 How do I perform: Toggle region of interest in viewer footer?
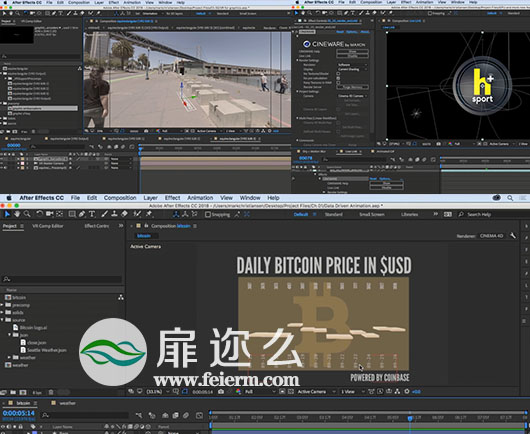(282, 392)
